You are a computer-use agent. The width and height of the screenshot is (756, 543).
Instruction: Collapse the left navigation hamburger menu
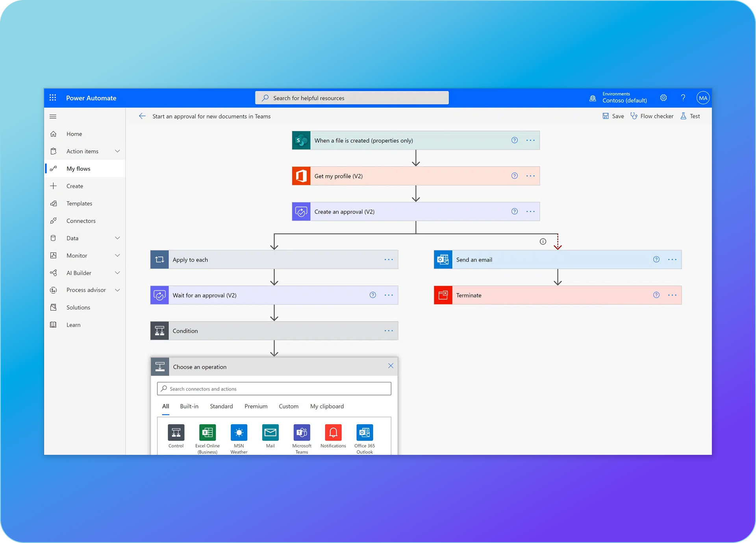pos(53,116)
